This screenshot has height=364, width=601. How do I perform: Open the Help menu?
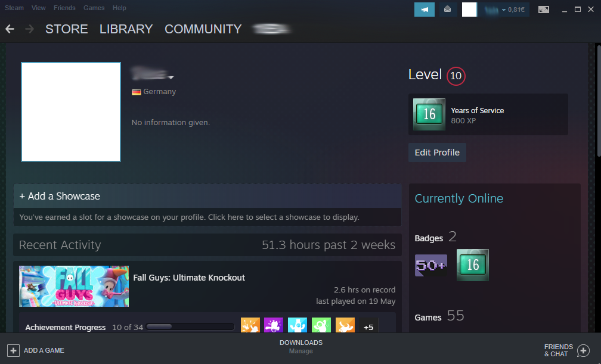click(x=119, y=8)
